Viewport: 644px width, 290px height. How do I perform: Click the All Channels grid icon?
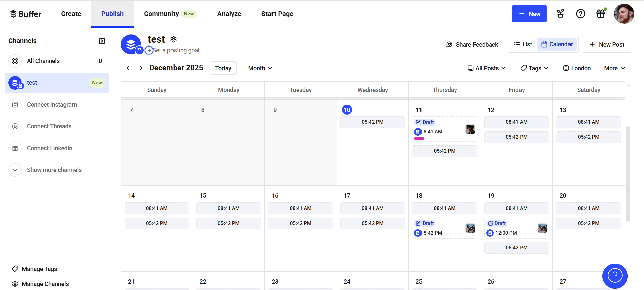coord(15,61)
